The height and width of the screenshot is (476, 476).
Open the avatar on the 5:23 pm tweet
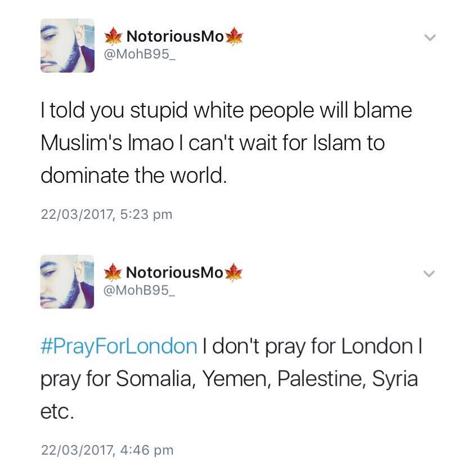click(68, 46)
